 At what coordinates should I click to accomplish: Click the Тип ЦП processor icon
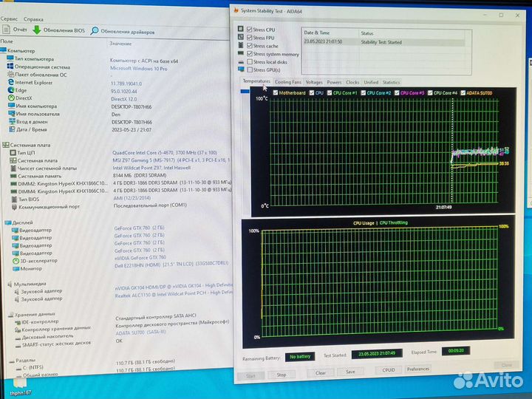13,153
